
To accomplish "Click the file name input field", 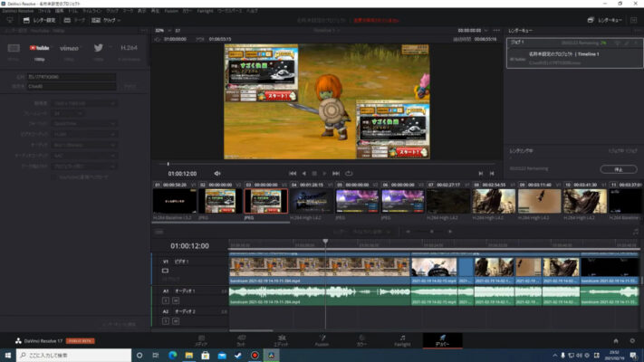I will click(72, 77).
